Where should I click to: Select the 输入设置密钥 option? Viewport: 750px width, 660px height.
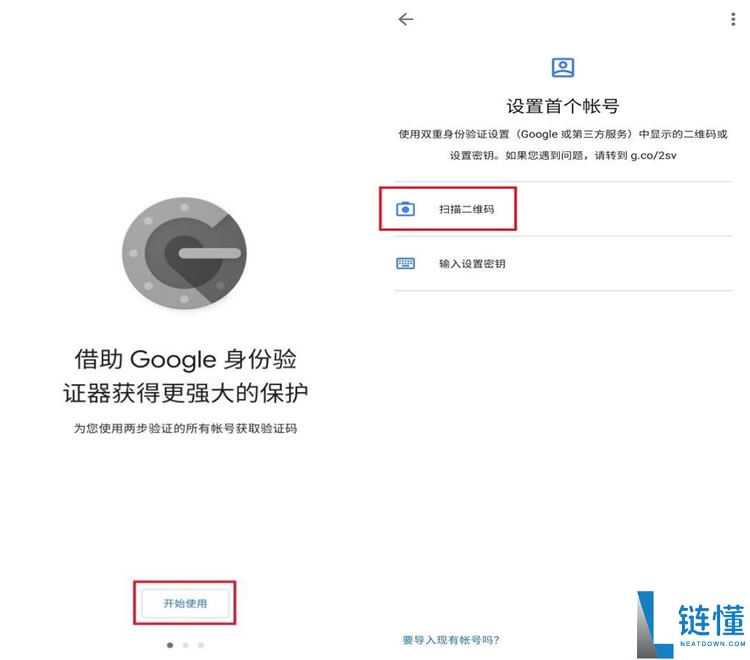click(x=563, y=264)
